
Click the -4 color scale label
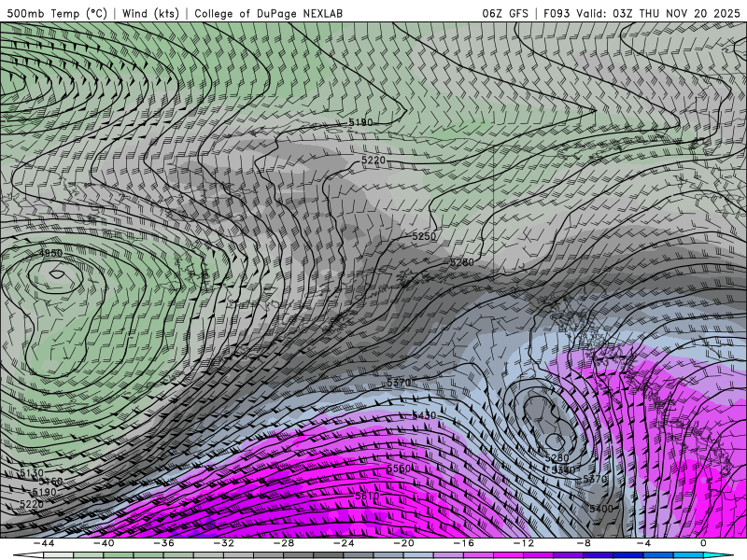644,543
